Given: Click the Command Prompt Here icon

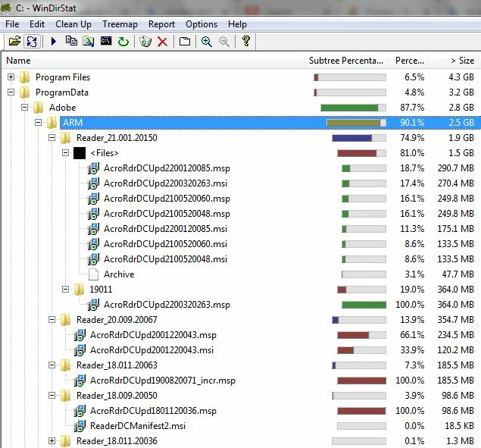Looking at the screenshot, I should coord(106,40).
